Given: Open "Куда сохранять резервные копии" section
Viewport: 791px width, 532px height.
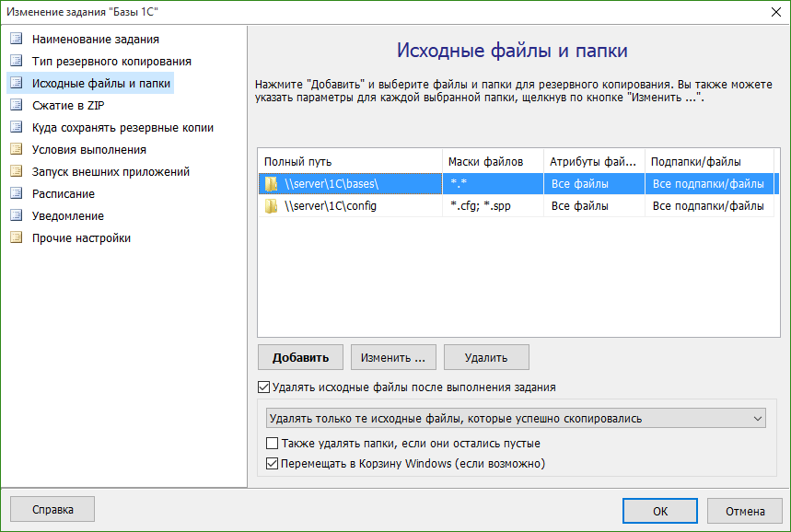Looking at the screenshot, I should click(x=122, y=128).
